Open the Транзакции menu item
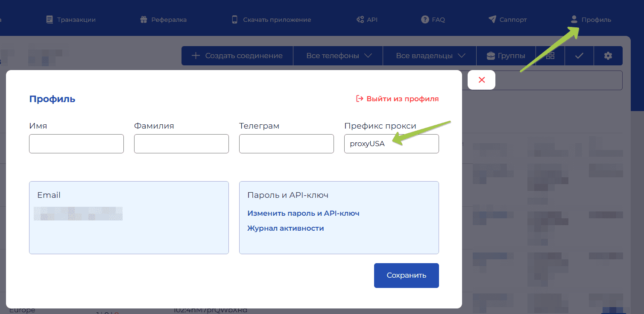This screenshot has width=644, height=314. coord(71,20)
